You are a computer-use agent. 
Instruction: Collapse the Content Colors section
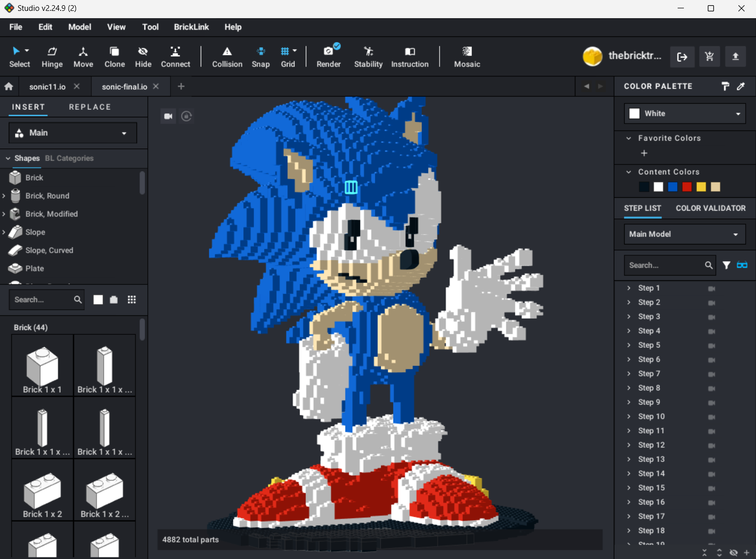[628, 172]
